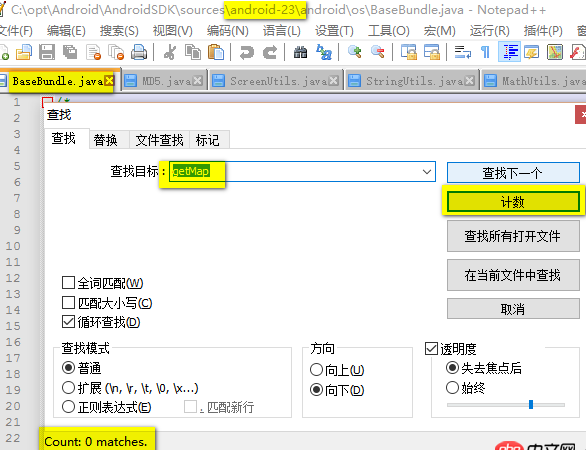Switch to the 文件查找 find in files tab

coord(159,140)
